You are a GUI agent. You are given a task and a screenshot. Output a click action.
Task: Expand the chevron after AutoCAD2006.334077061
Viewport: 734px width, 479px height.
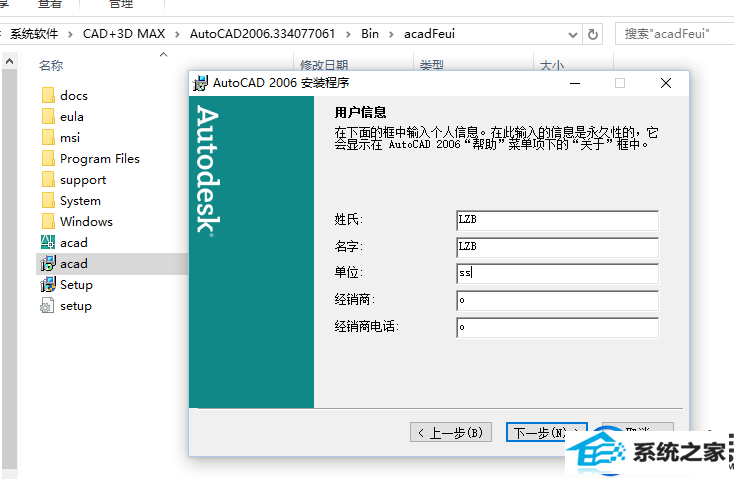coord(348,34)
